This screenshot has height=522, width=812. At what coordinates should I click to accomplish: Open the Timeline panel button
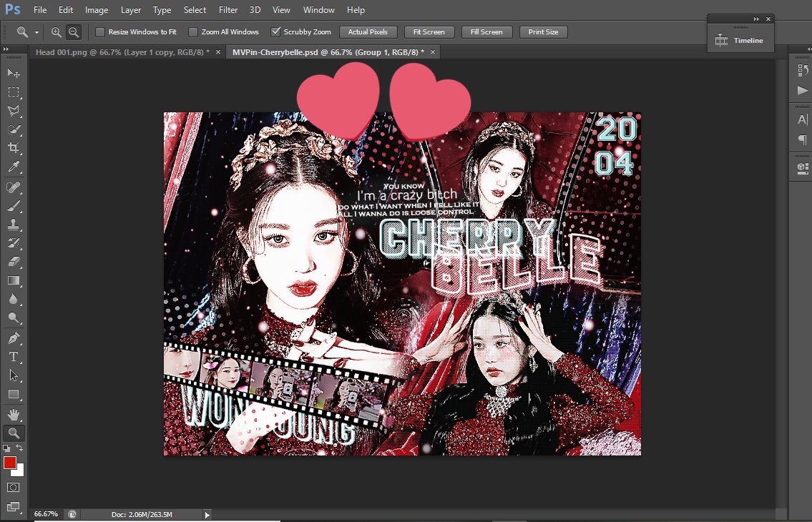click(x=740, y=40)
